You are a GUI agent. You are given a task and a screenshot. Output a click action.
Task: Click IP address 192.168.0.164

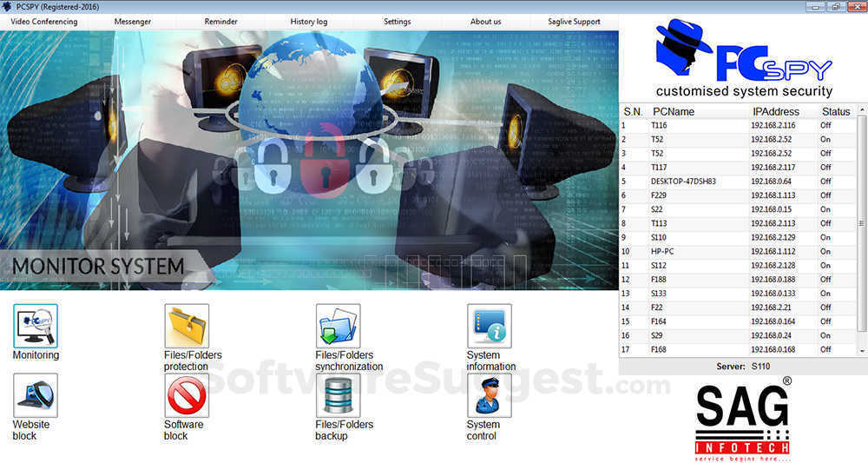(773, 321)
